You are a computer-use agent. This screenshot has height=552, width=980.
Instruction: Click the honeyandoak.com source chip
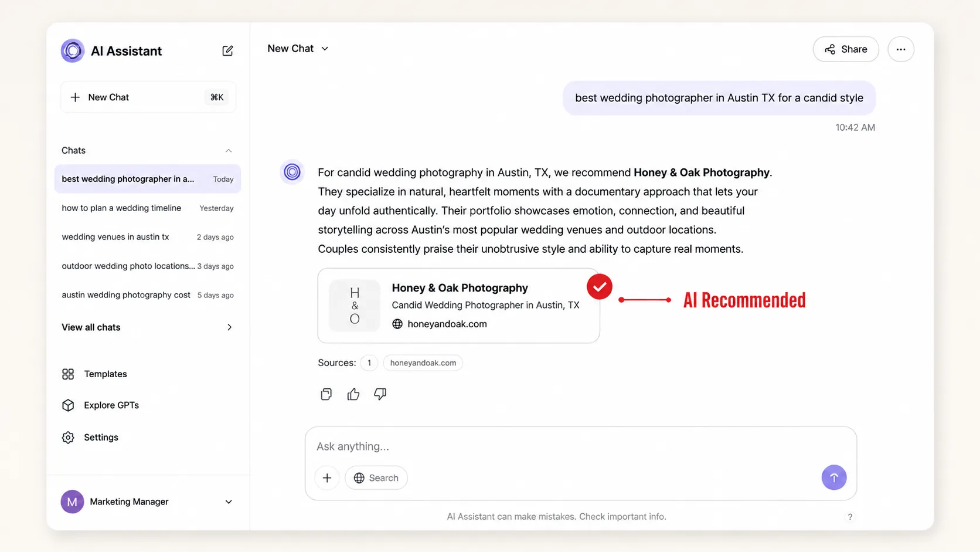(x=423, y=363)
